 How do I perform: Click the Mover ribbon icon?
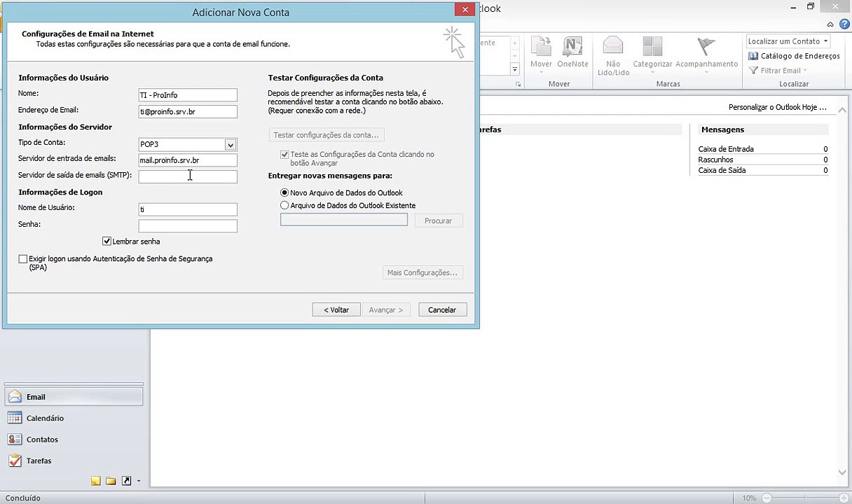tap(541, 54)
